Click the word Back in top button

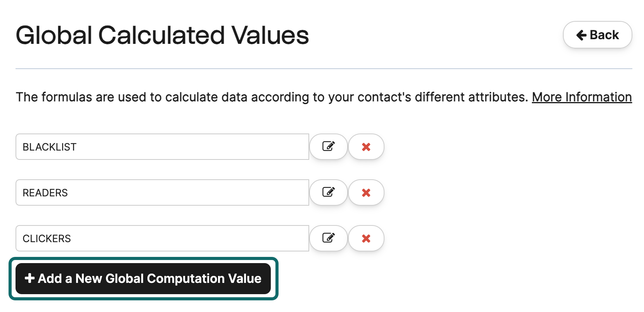604,35
